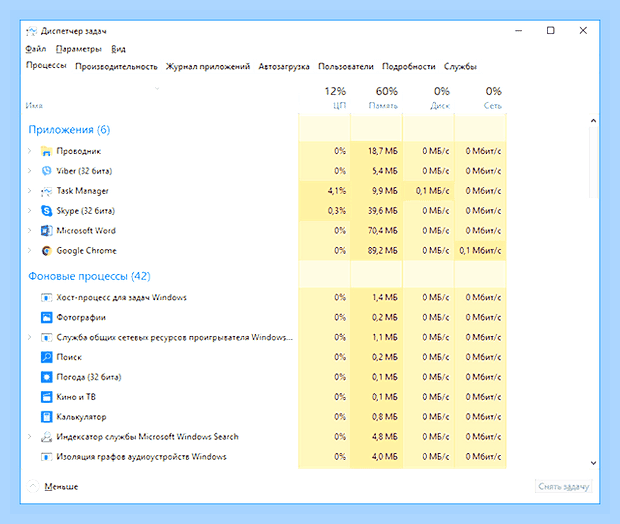Select the Калькулятор process name

tap(81, 417)
